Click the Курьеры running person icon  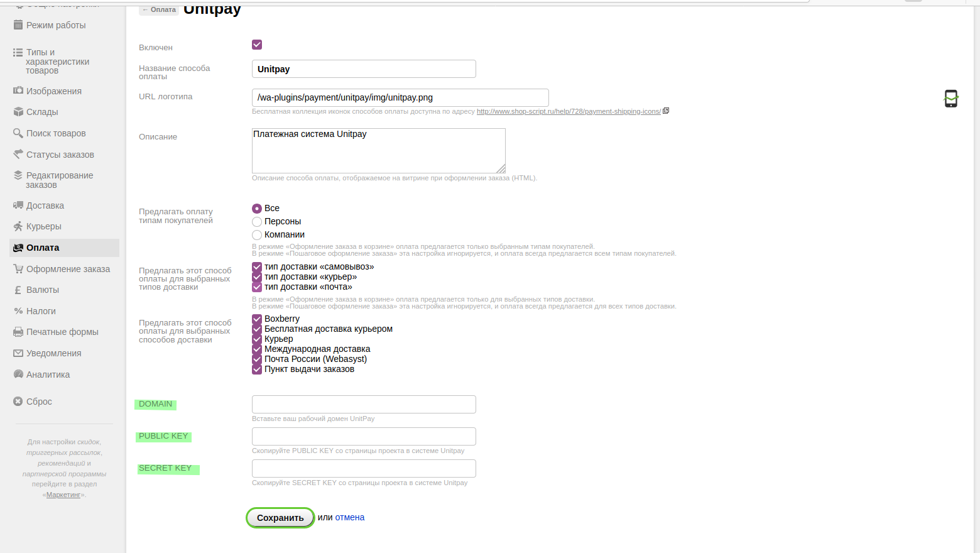point(18,226)
